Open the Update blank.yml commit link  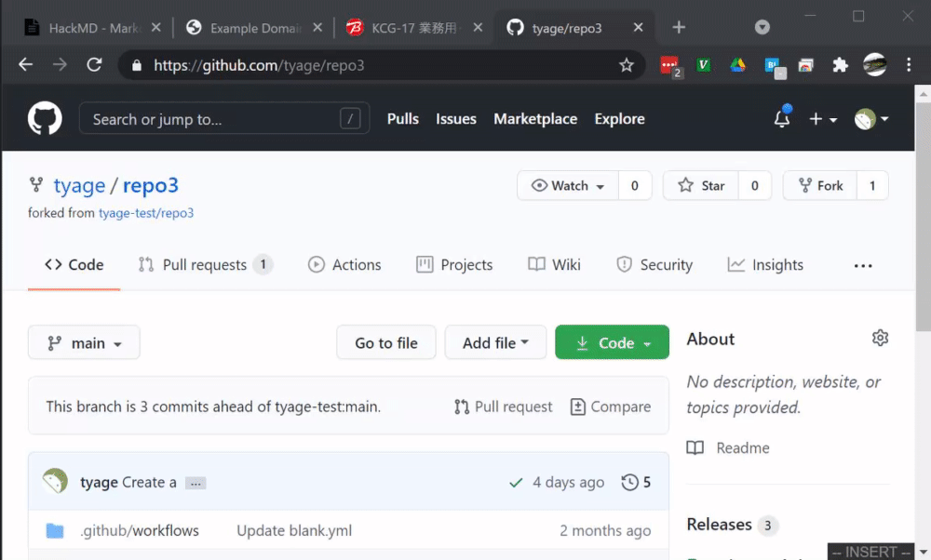[293, 530]
